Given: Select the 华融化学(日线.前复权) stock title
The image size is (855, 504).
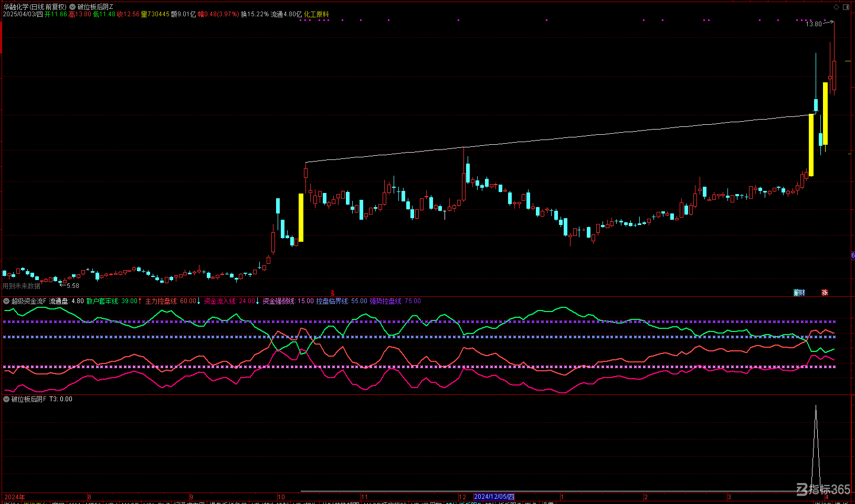Looking at the screenshot, I should pos(35,7).
